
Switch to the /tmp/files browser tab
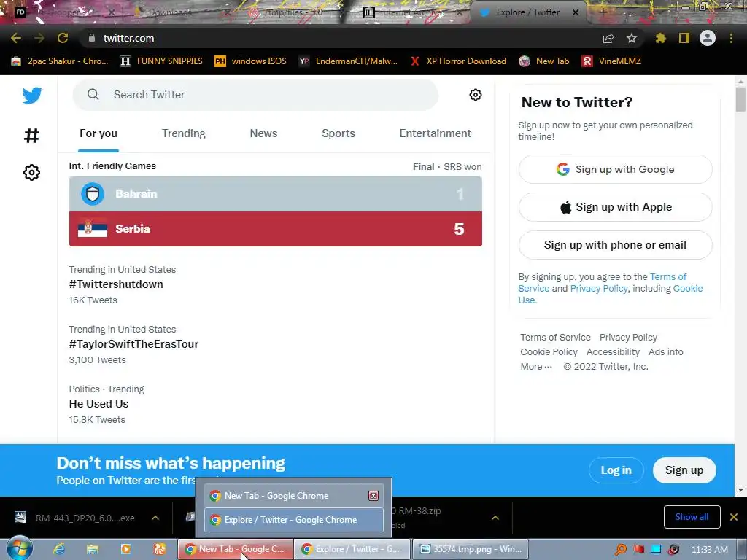(295, 12)
